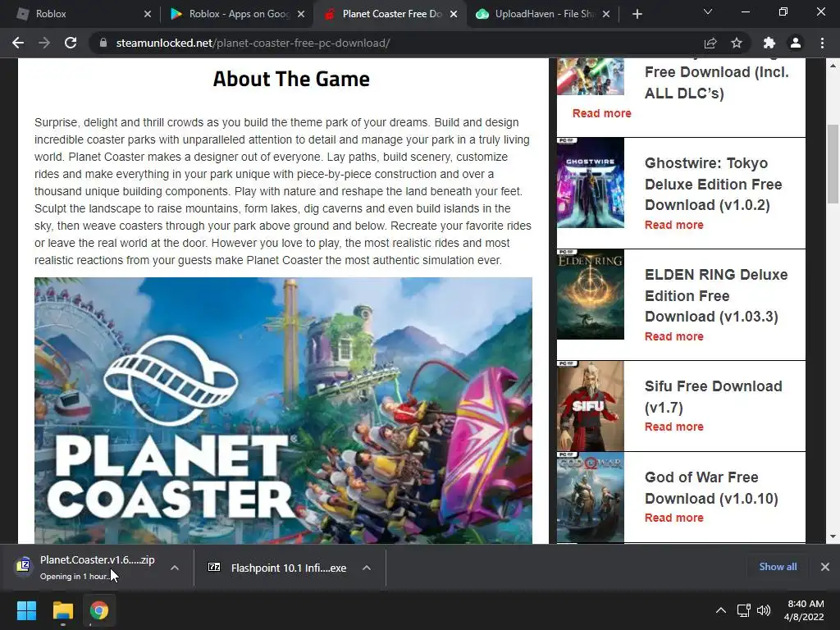Open the Windows Start menu
The height and width of the screenshot is (630, 840).
pos(26,610)
